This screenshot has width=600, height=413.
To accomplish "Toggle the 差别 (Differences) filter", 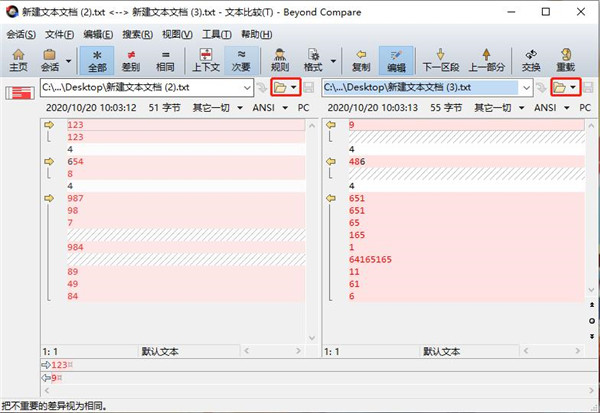I will click(130, 60).
